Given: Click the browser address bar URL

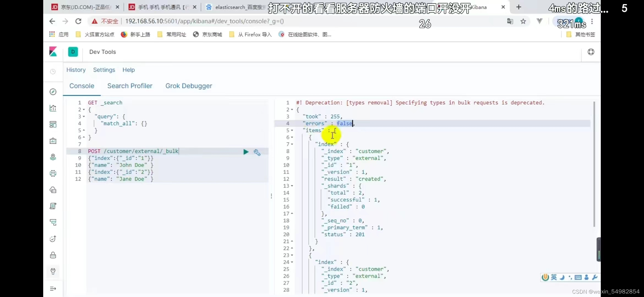Looking at the screenshot, I should point(204,21).
